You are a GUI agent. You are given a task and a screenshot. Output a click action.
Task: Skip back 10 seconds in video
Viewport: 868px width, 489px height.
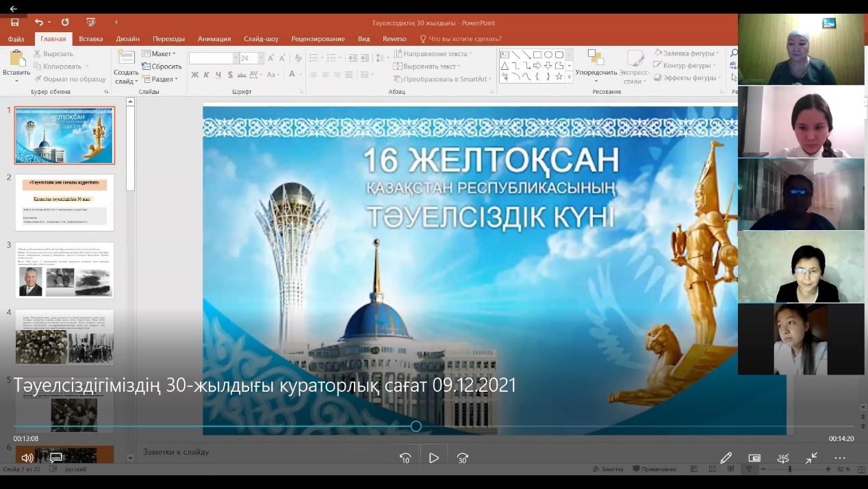(x=405, y=458)
